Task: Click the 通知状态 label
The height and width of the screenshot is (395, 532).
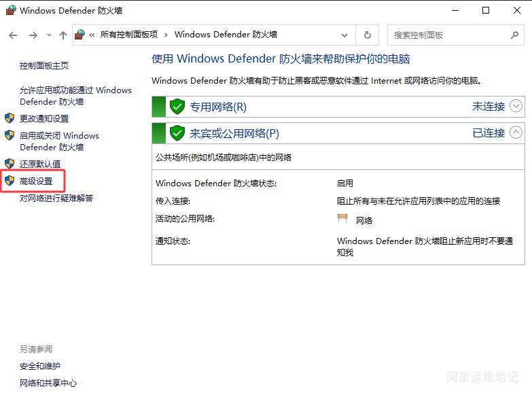Action: (173, 241)
